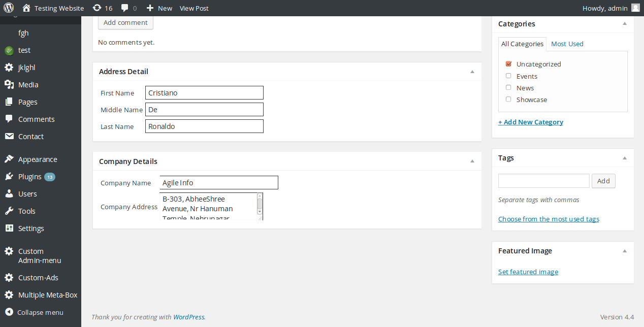Click the Plugins 13 update badge

[50, 177]
